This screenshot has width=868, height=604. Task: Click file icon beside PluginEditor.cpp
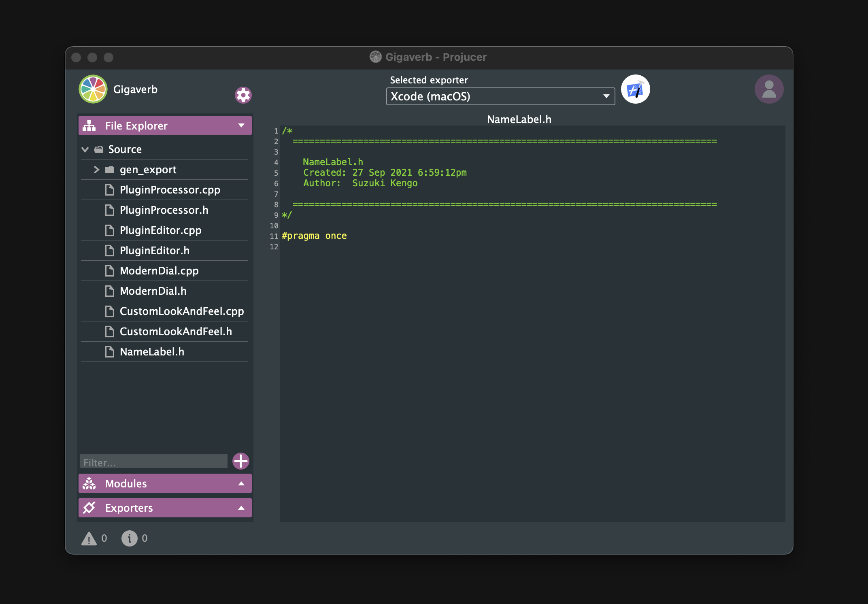coord(110,230)
